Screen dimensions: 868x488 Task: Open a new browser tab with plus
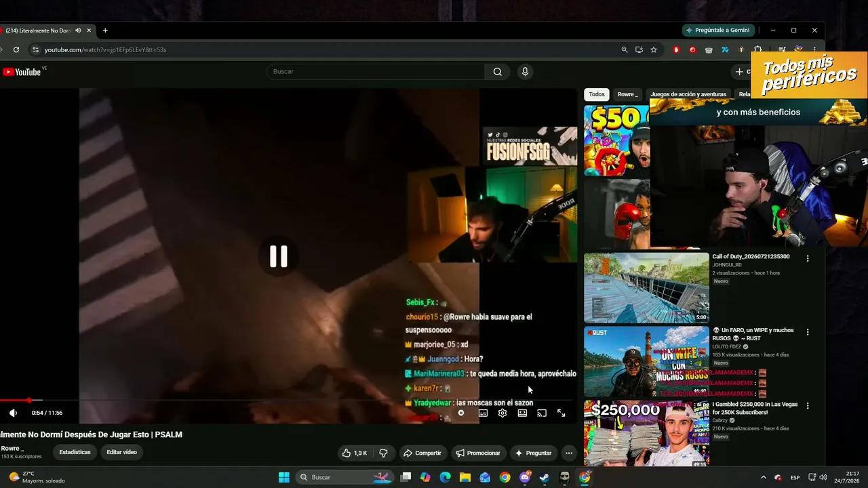click(105, 30)
